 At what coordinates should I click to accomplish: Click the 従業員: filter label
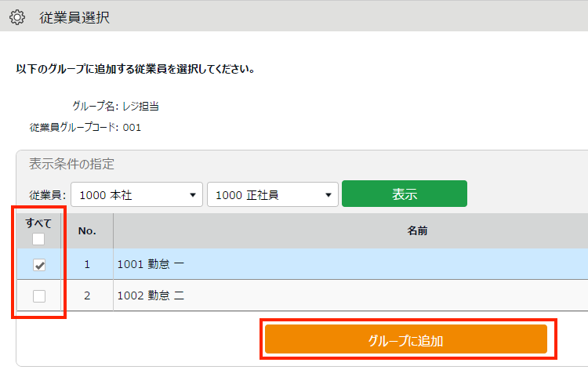(x=48, y=195)
